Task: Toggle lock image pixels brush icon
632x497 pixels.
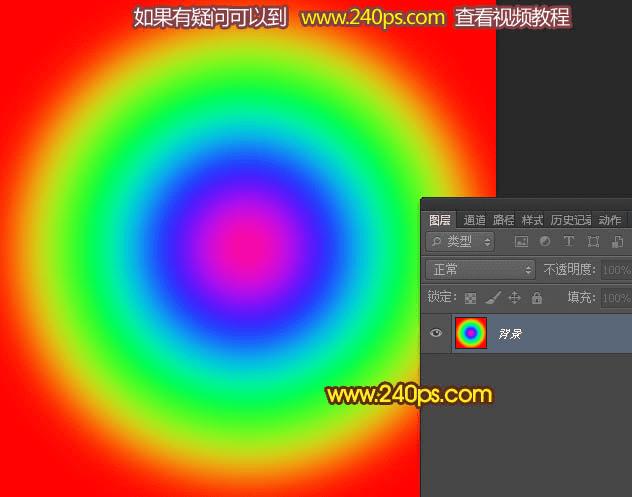Action: (493, 298)
